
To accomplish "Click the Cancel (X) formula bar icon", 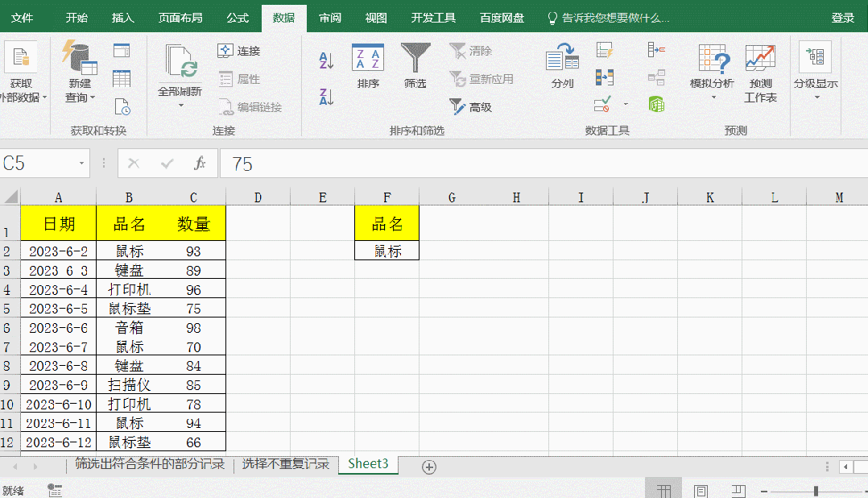I will (x=134, y=164).
